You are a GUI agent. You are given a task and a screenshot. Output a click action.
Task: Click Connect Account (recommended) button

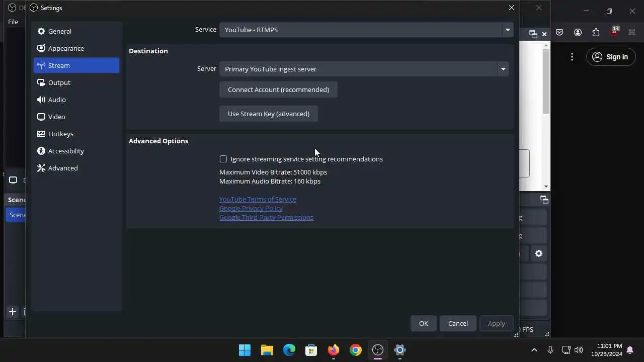click(278, 89)
